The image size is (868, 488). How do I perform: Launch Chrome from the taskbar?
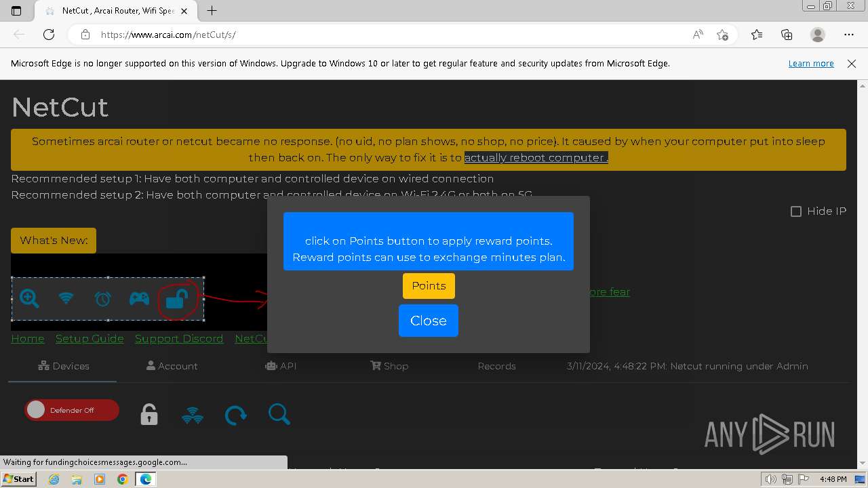click(x=122, y=479)
